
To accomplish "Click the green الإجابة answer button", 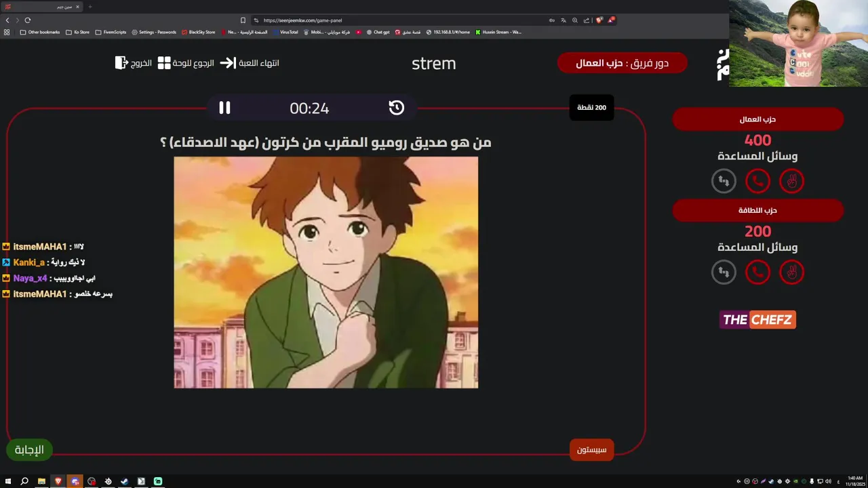I will click(x=29, y=449).
